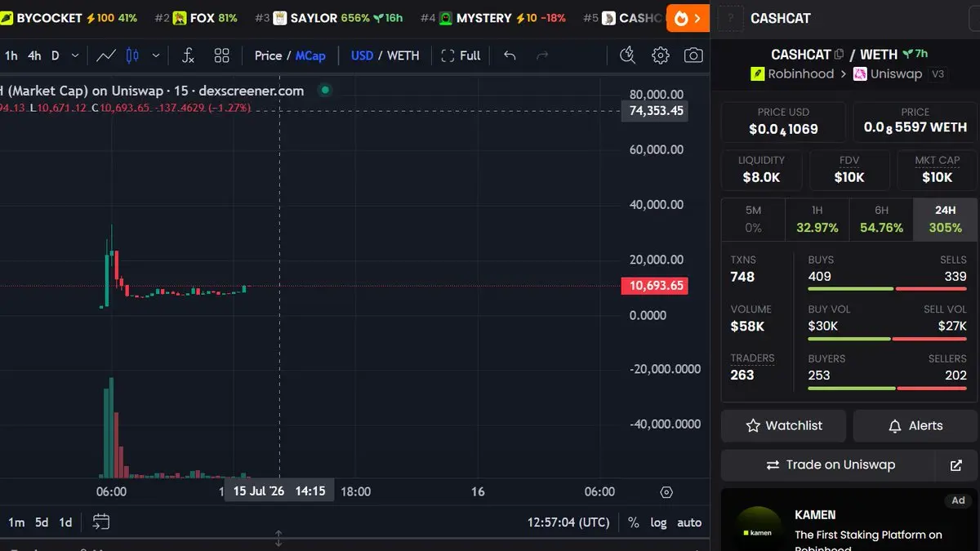Viewport: 980px width, 551px height.
Task: Open chart settings gear icon
Action: tap(661, 56)
